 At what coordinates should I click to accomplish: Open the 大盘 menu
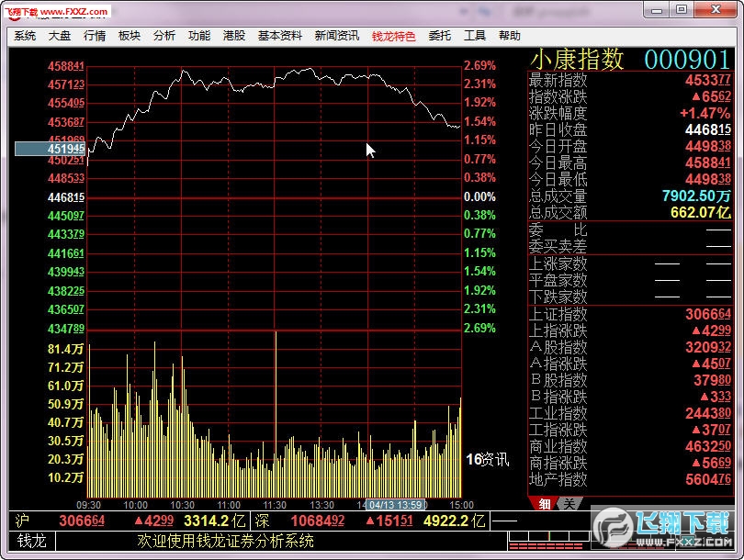pos(58,35)
